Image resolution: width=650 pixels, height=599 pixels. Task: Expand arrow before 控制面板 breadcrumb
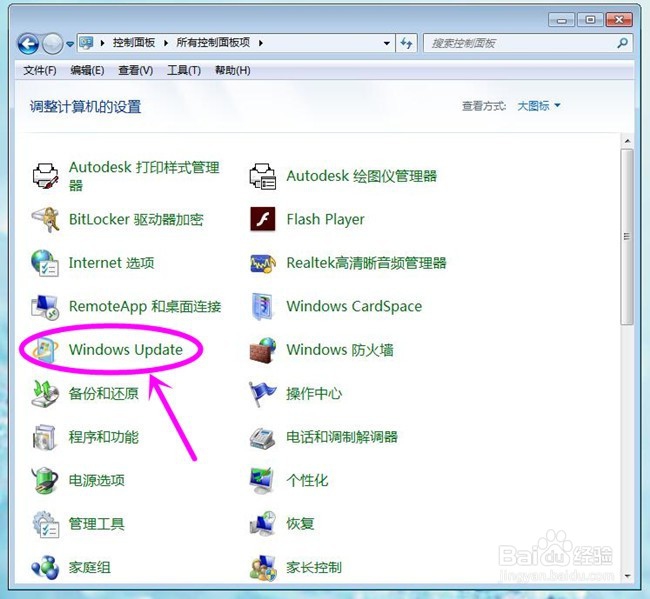(x=102, y=43)
